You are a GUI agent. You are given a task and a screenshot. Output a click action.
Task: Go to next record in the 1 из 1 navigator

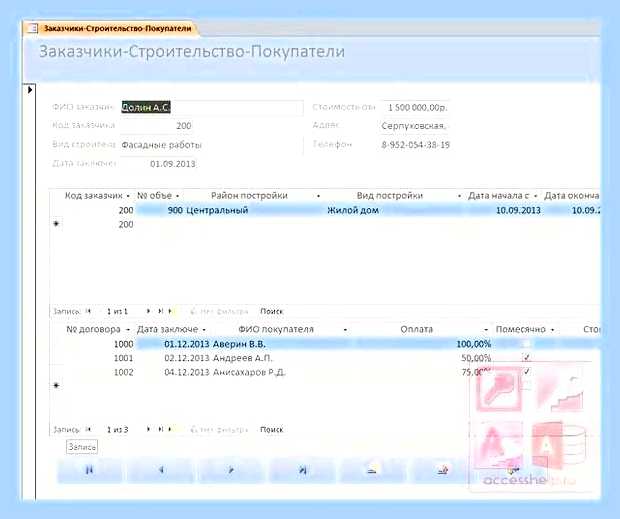(x=148, y=311)
